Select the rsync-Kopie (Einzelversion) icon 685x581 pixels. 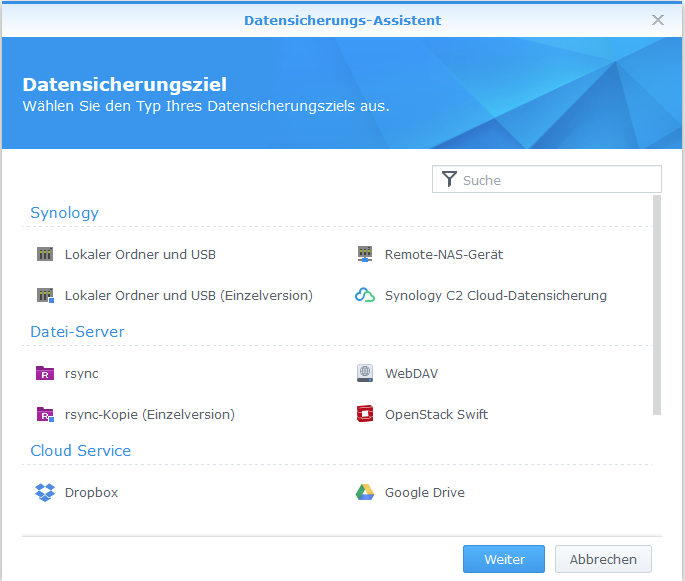pyautogui.click(x=45, y=415)
